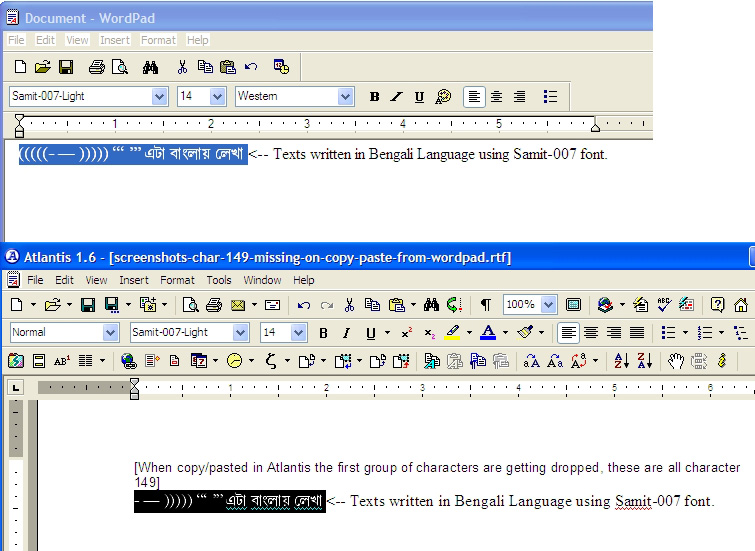
Task: Click Copy icon in Atlantis toolbar
Action: coord(372,304)
